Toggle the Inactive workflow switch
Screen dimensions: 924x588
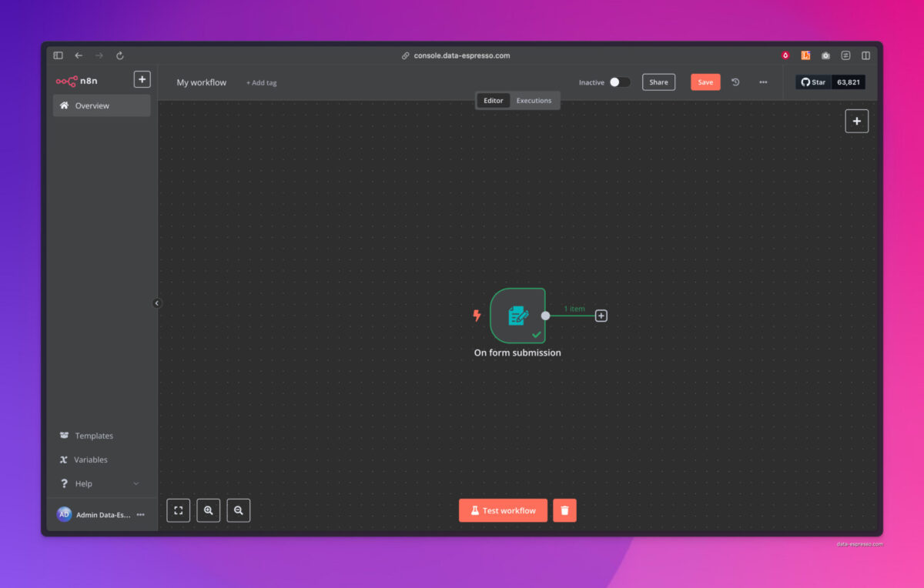pyautogui.click(x=619, y=82)
